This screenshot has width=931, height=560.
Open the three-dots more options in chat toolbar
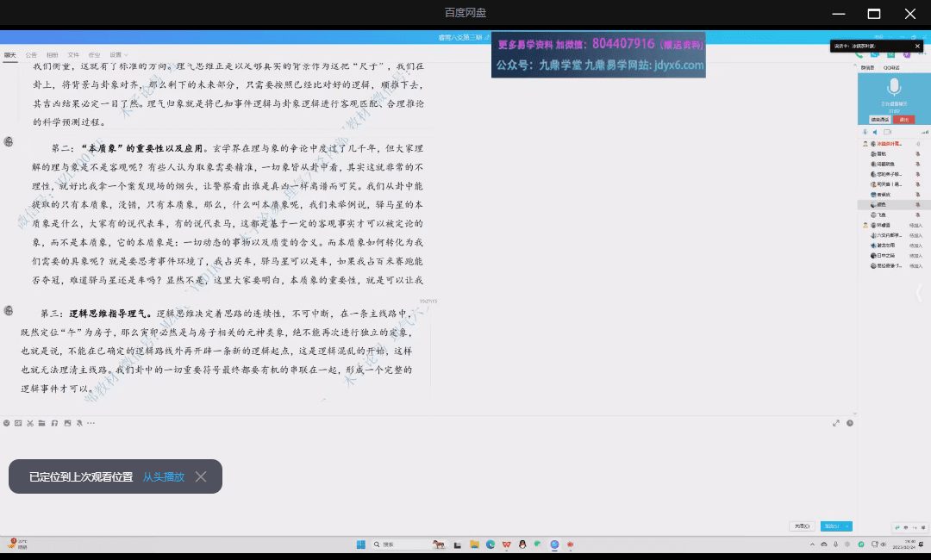tap(91, 423)
